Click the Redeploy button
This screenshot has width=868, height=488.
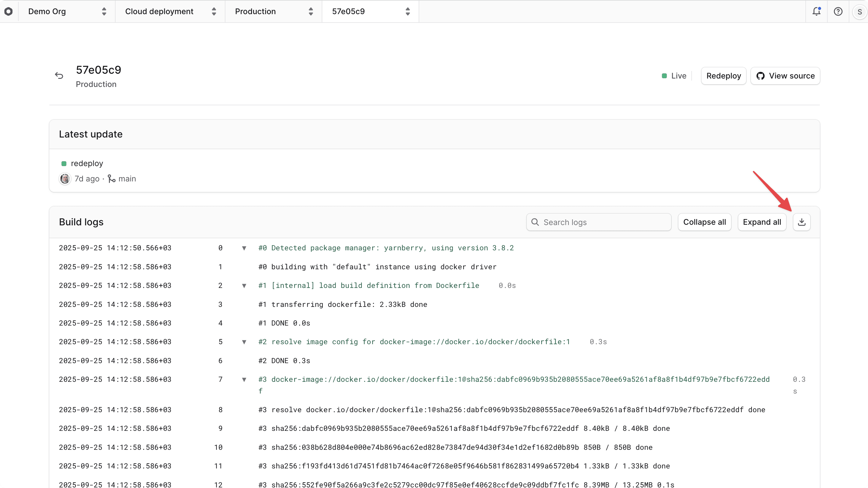(724, 76)
